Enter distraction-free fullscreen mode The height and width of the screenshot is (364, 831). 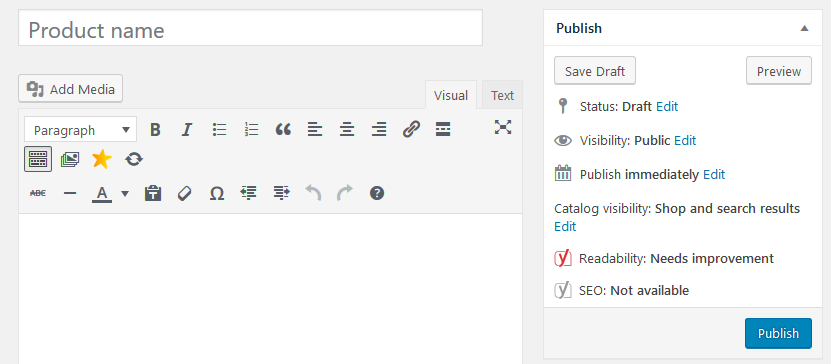[503, 127]
